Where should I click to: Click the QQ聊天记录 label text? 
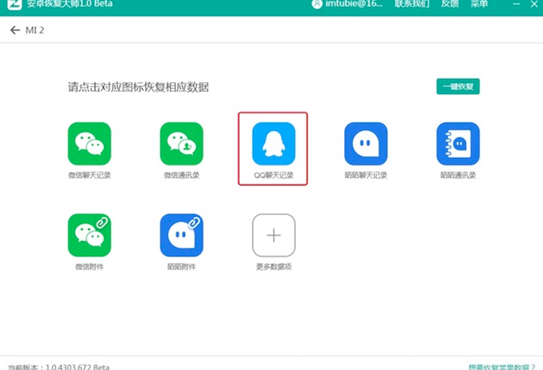coord(274,175)
